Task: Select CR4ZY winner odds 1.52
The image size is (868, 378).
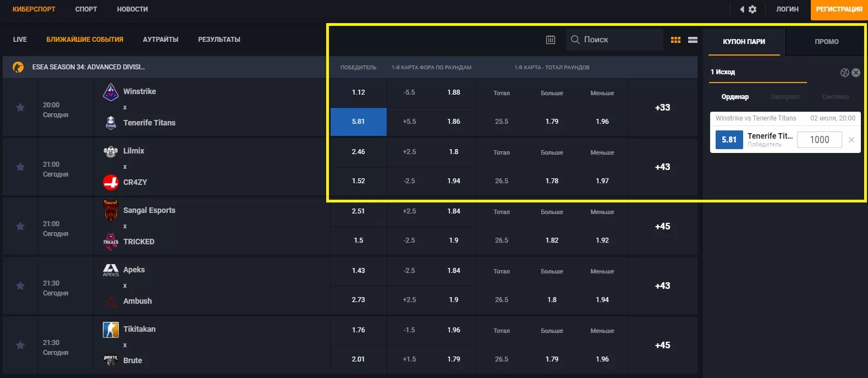Action: 358,181
